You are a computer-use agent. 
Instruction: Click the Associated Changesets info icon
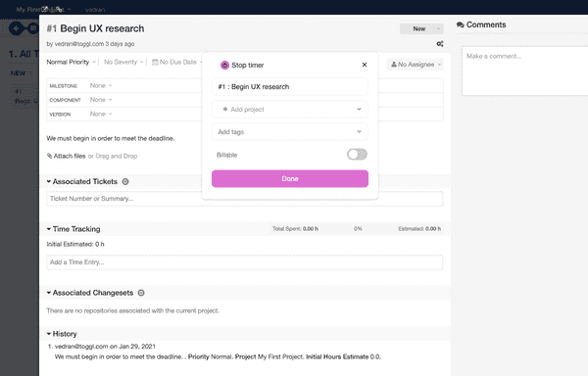click(x=141, y=293)
